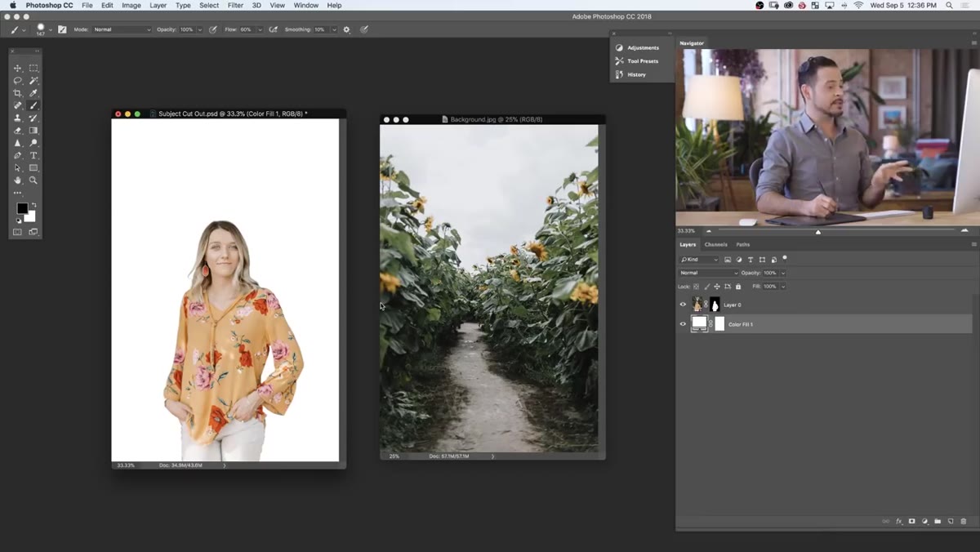This screenshot has width=980, height=552.
Task: Open Flow percentage dropdown arrow
Action: [x=260, y=29]
